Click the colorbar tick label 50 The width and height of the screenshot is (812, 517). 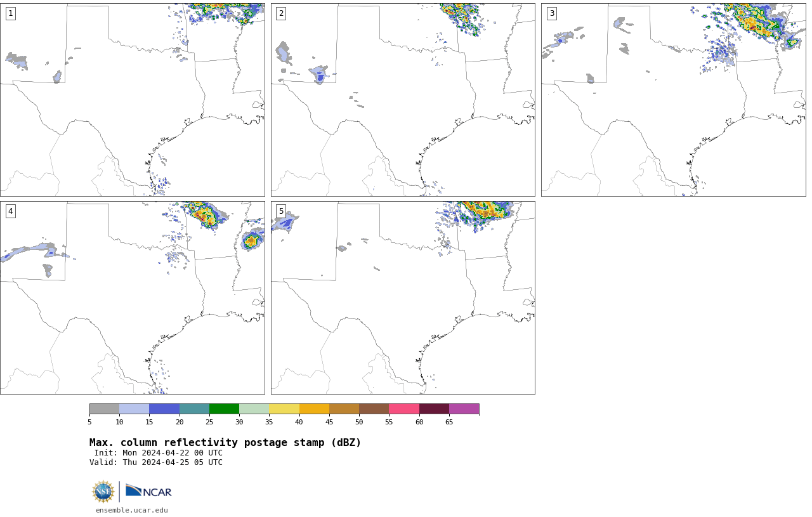[359, 422]
